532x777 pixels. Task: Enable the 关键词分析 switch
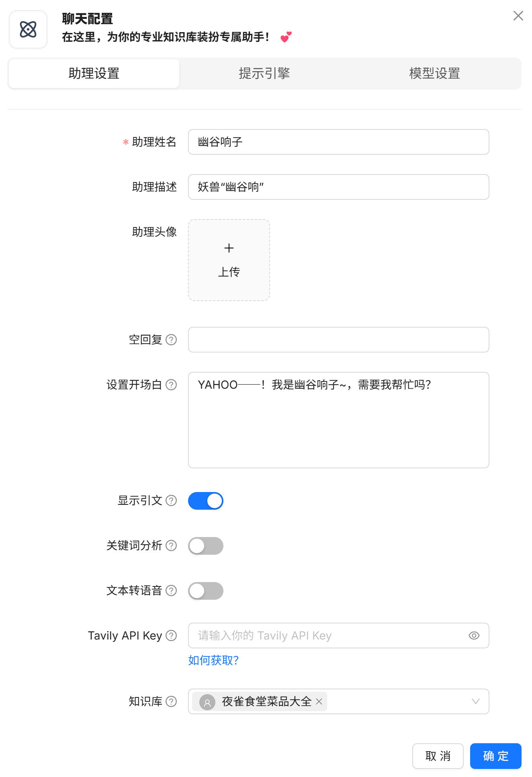pyautogui.click(x=206, y=546)
